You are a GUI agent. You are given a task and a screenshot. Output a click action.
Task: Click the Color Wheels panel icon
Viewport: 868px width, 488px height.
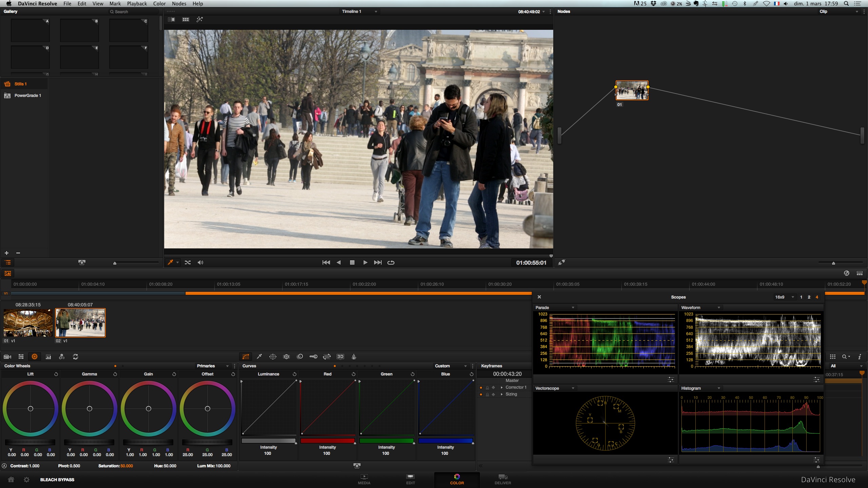pos(35,357)
